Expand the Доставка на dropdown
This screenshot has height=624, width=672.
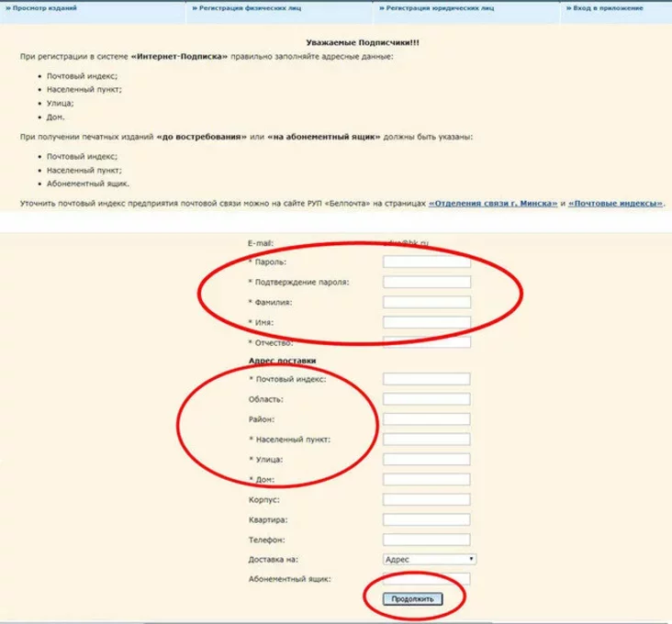tap(429, 559)
